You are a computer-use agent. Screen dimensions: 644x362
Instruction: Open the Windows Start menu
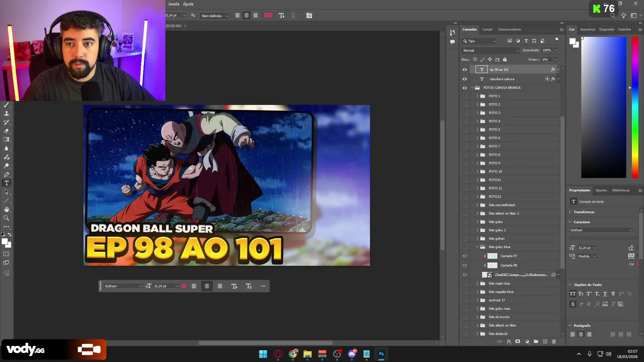pos(263,354)
